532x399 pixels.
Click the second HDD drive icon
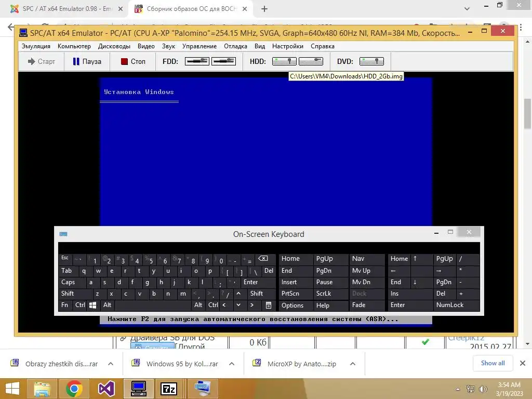[311, 61]
